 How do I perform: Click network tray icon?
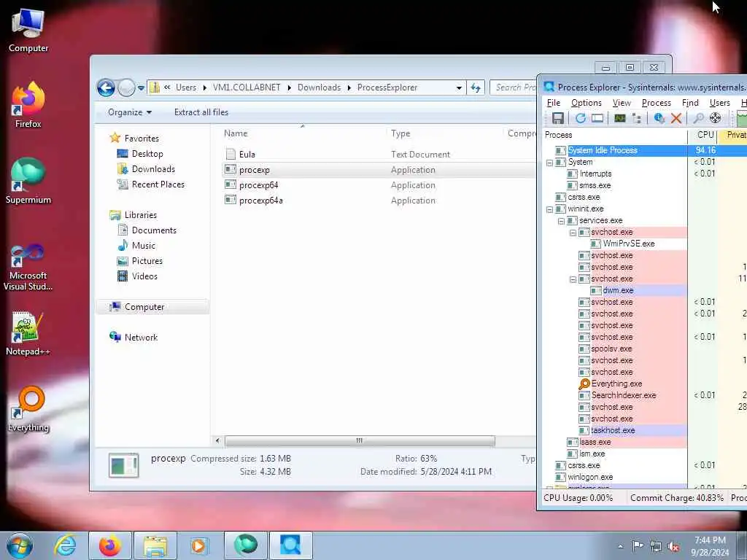coord(656,547)
